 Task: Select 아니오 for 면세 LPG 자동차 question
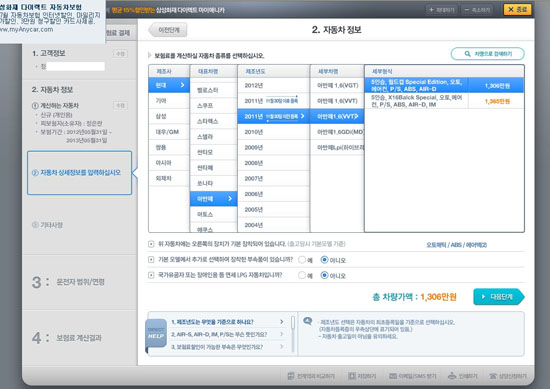click(324, 275)
